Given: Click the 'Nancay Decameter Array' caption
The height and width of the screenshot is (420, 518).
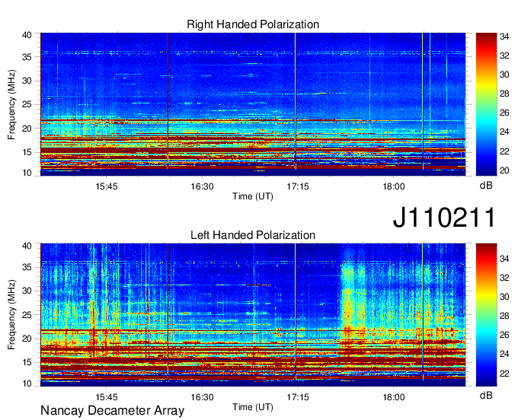Looking at the screenshot, I should point(112,410).
